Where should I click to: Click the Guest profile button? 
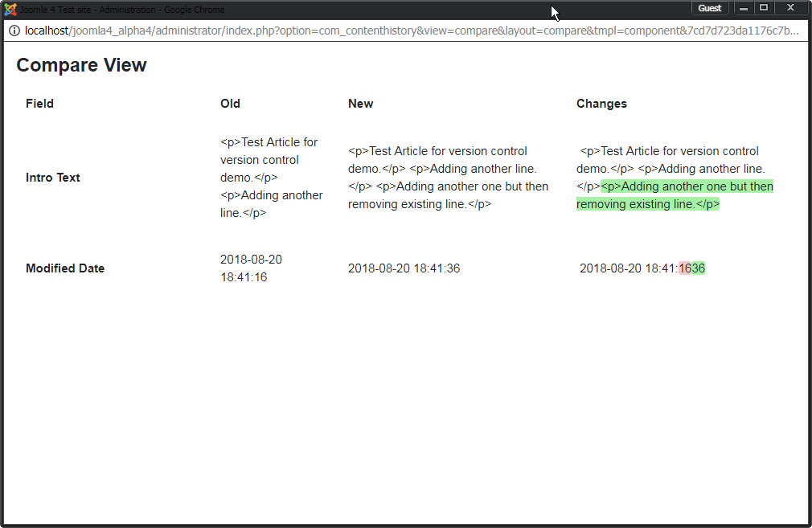(x=709, y=8)
